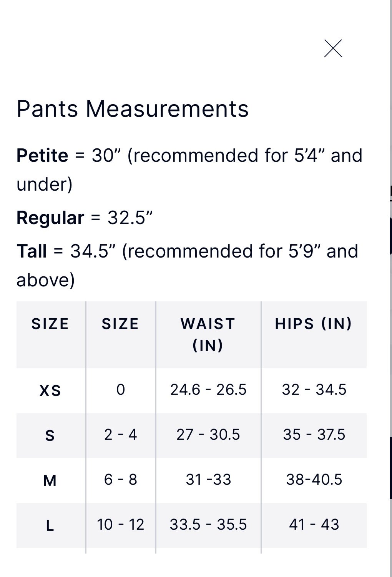The width and height of the screenshot is (392, 577).
Task: Select the XS size row label
Action: tap(50, 391)
